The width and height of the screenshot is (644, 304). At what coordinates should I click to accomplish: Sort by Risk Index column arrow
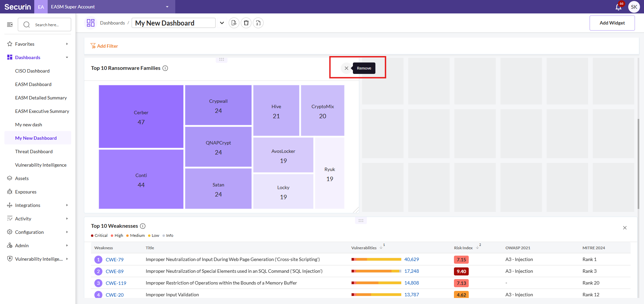click(x=477, y=248)
